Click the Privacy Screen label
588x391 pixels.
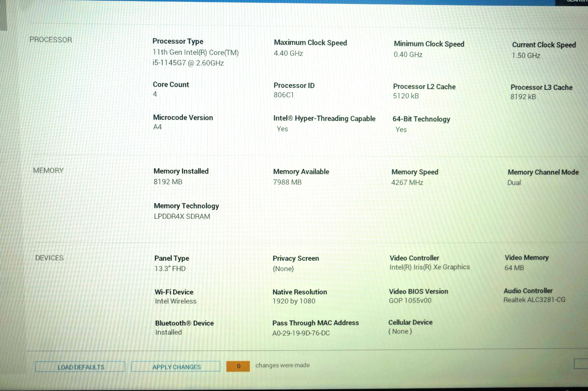click(x=296, y=258)
